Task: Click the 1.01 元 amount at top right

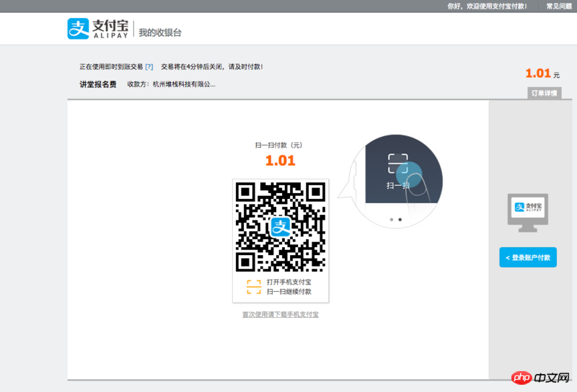Action: (542, 73)
